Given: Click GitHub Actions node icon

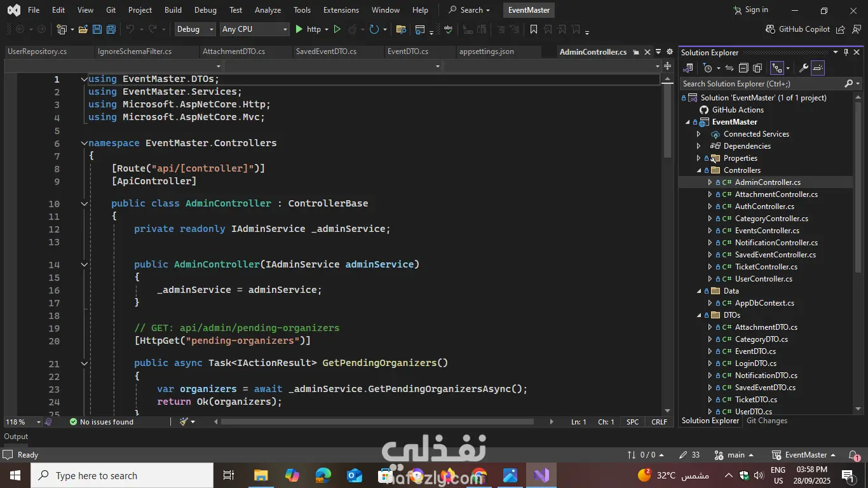Looking at the screenshot, I should coord(704,110).
